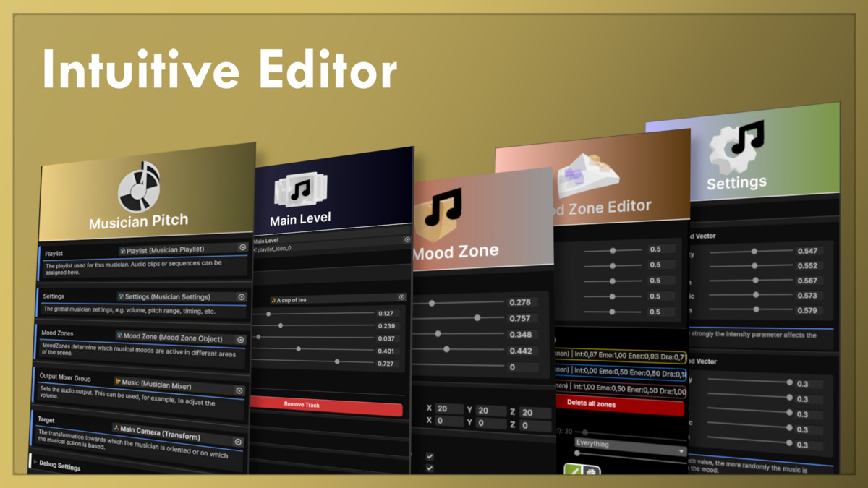Open object picker for Output Mixer Group

[239, 390]
